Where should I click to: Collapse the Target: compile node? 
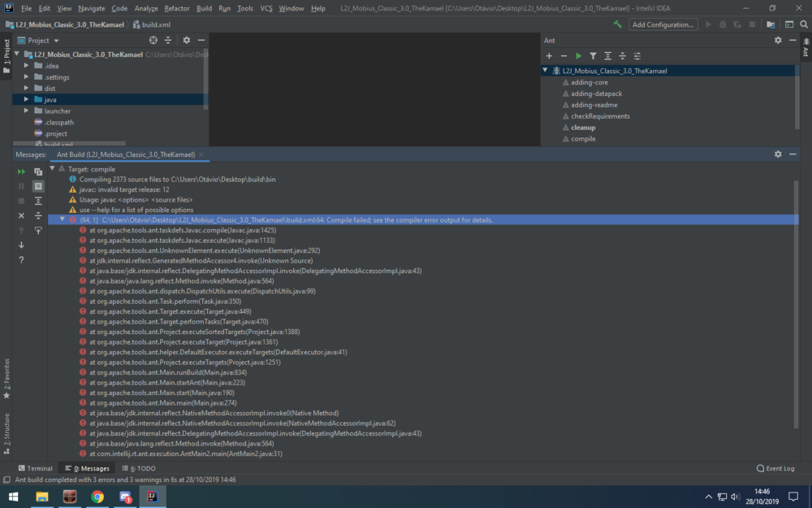pyautogui.click(x=52, y=169)
